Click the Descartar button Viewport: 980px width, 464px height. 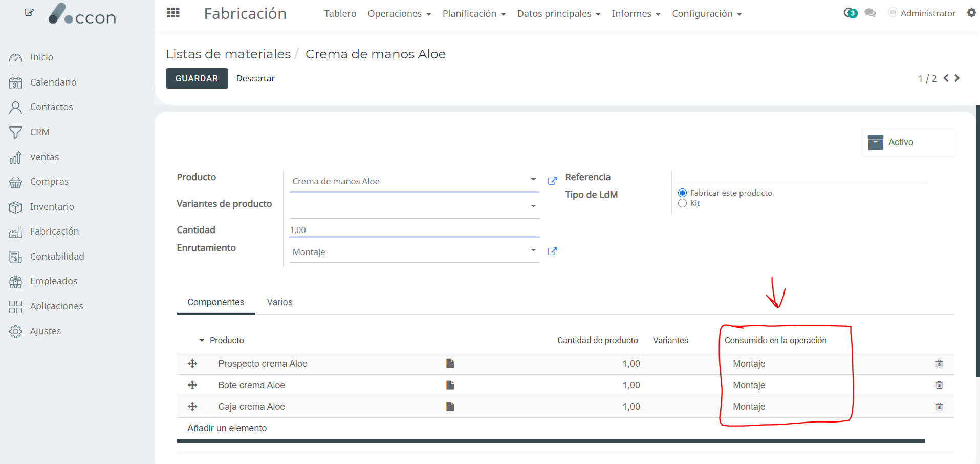click(x=255, y=78)
